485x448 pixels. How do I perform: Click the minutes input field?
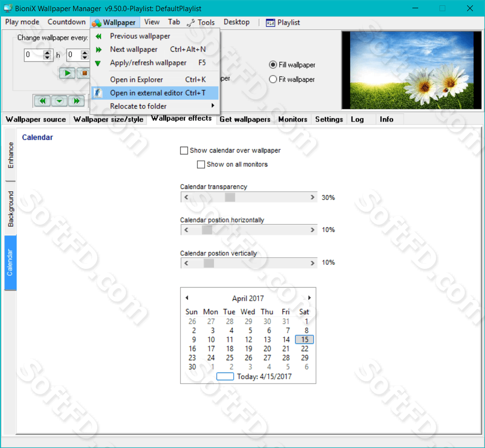coord(74,55)
